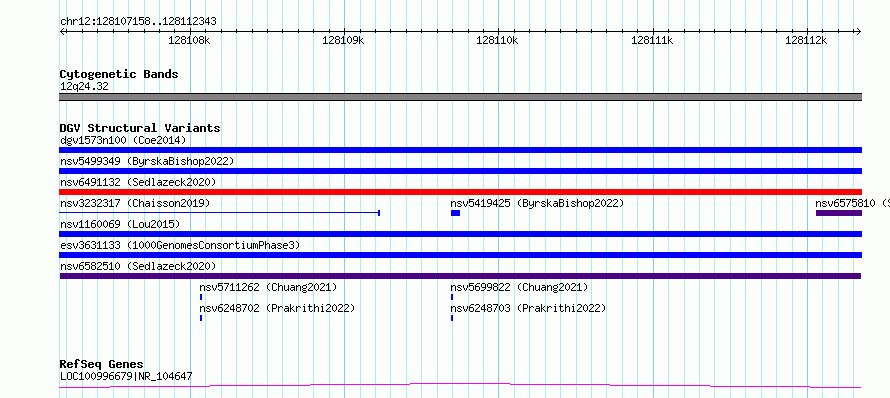This screenshot has width=890, height=398.
Task: Select the blue bar under nsv1160069
Action: coord(460,234)
